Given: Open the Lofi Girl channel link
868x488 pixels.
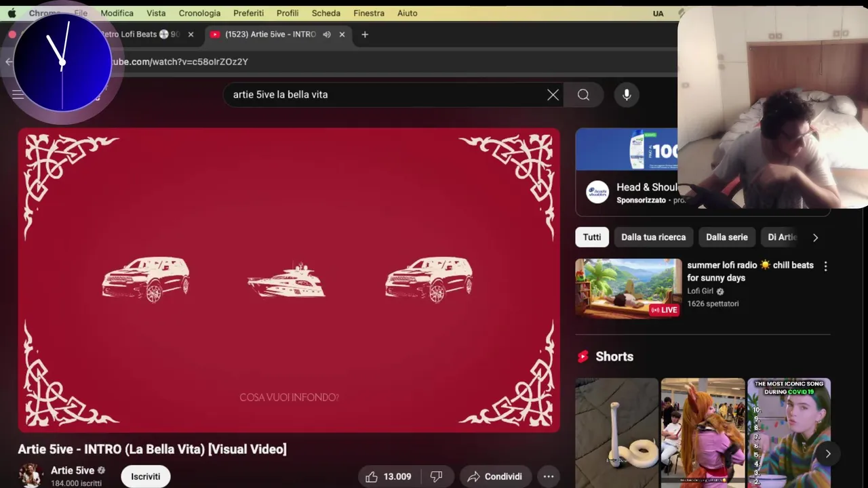Looking at the screenshot, I should coord(701,291).
